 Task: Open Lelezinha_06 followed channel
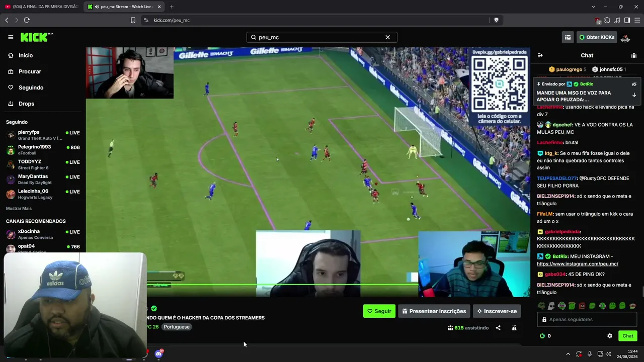tap(42, 194)
